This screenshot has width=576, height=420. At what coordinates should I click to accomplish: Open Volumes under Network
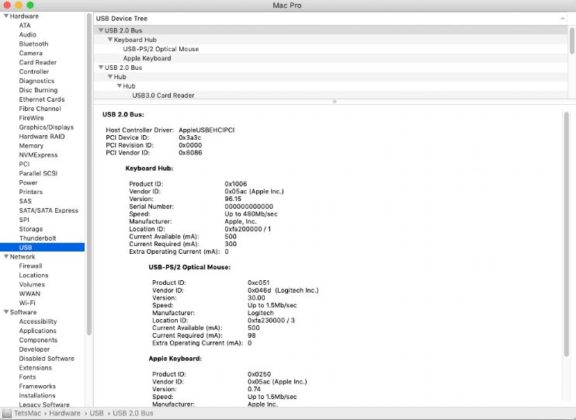(x=32, y=284)
